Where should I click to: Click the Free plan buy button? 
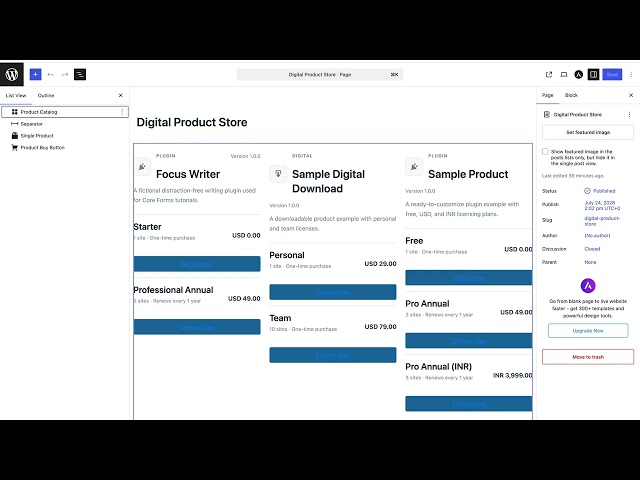469,278
